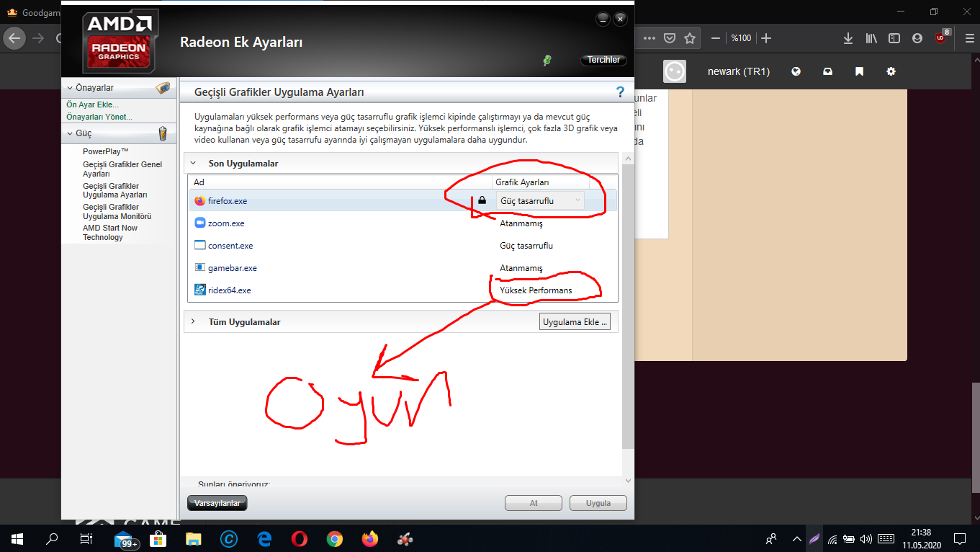Select the gamebar.exe app icon
Viewport: 980px width, 552px height.
point(200,268)
